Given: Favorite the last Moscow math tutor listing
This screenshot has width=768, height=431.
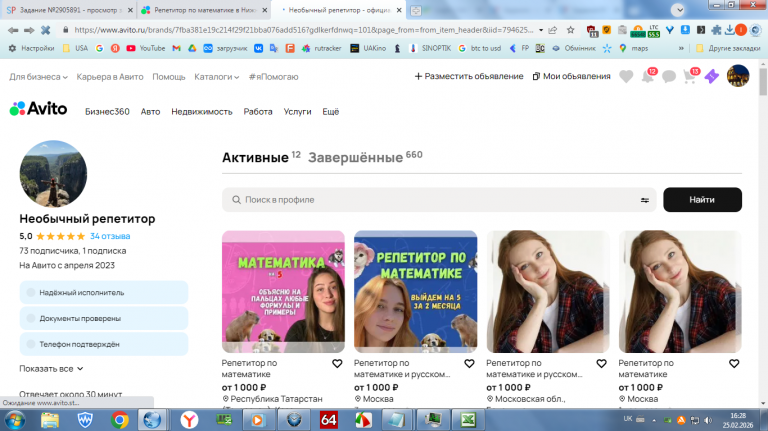Looking at the screenshot, I should pos(734,363).
